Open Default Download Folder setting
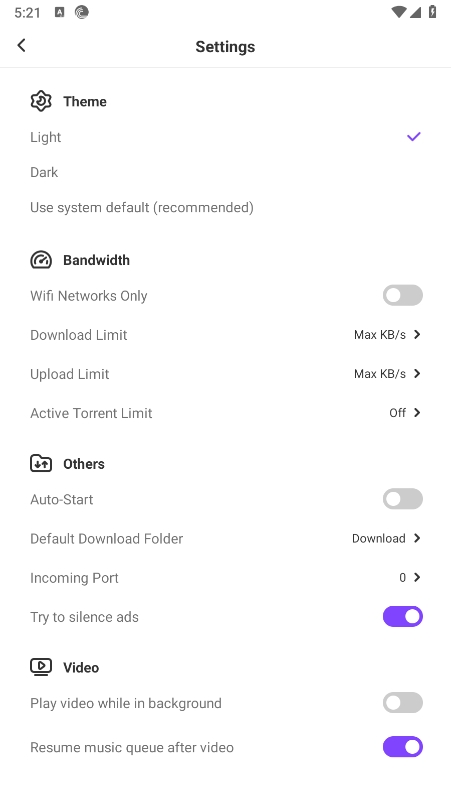The width and height of the screenshot is (451, 803). click(225, 539)
